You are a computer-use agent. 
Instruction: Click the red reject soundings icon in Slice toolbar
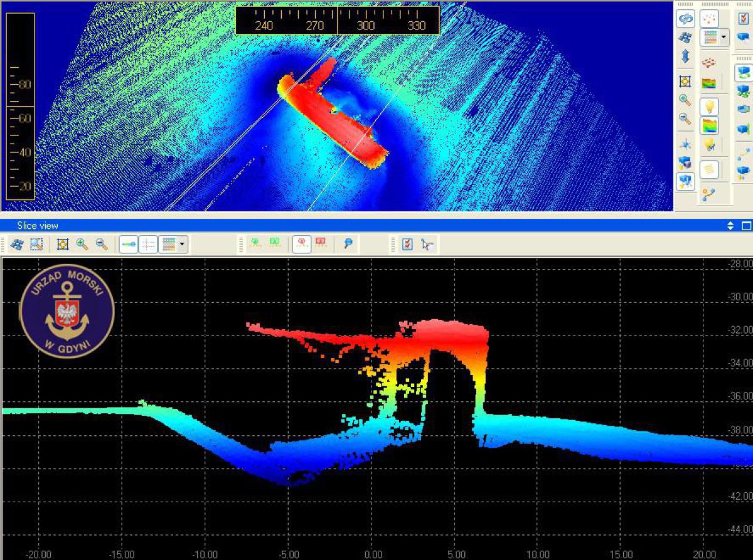point(301,245)
